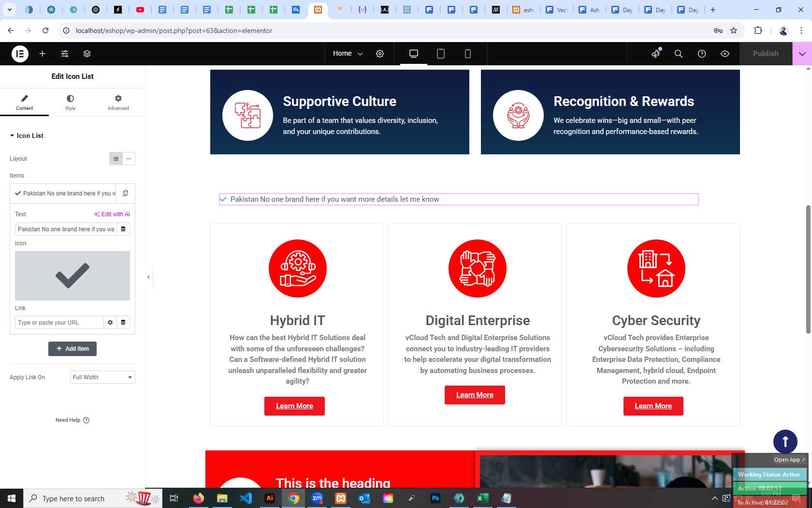Collapse the editor panel arrow
The width and height of the screenshot is (812, 508).
point(148,277)
